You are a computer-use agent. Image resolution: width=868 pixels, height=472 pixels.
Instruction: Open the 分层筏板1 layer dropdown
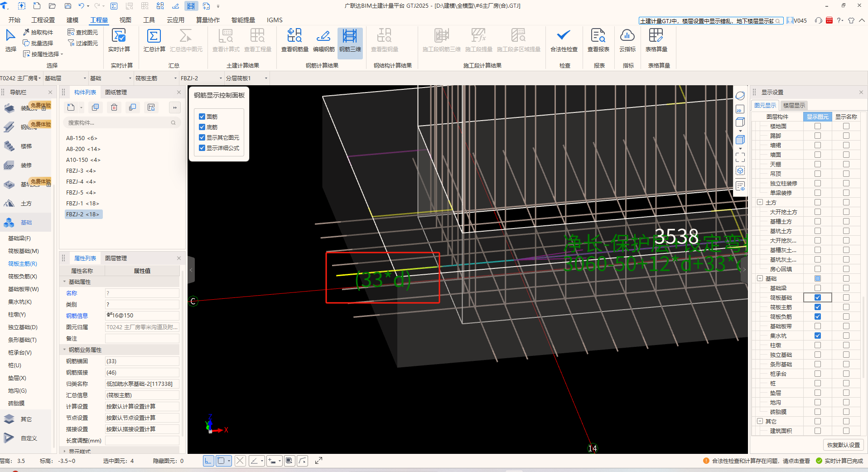click(x=246, y=78)
